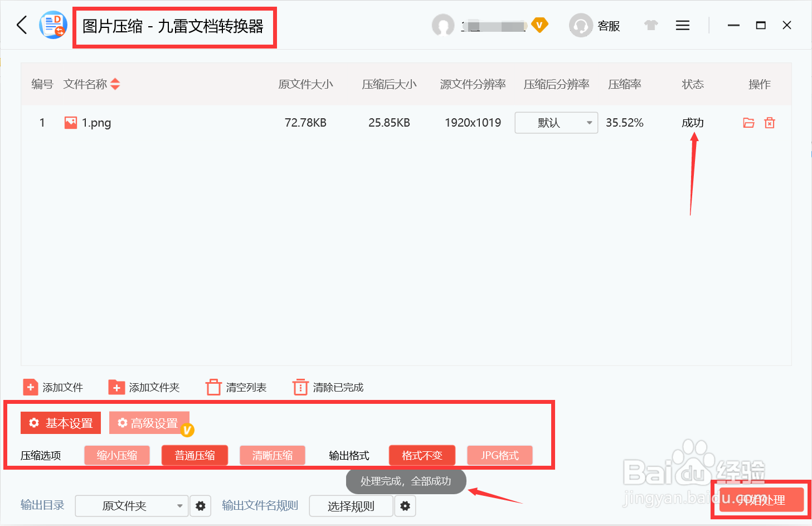The height and width of the screenshot is (526, 812).
Task: Open the user avatar profile
Action: [x=443, y=25]
